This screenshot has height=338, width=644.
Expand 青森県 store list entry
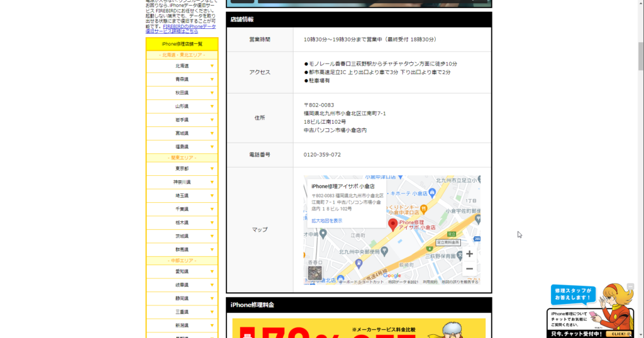click(x=182, y=80)
